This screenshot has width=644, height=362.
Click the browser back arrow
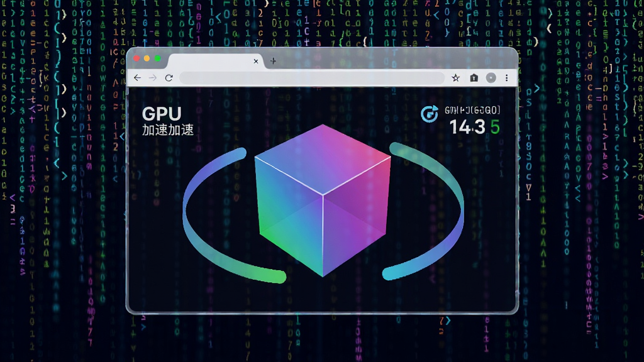pyautogui.click(x=137, y=77)
